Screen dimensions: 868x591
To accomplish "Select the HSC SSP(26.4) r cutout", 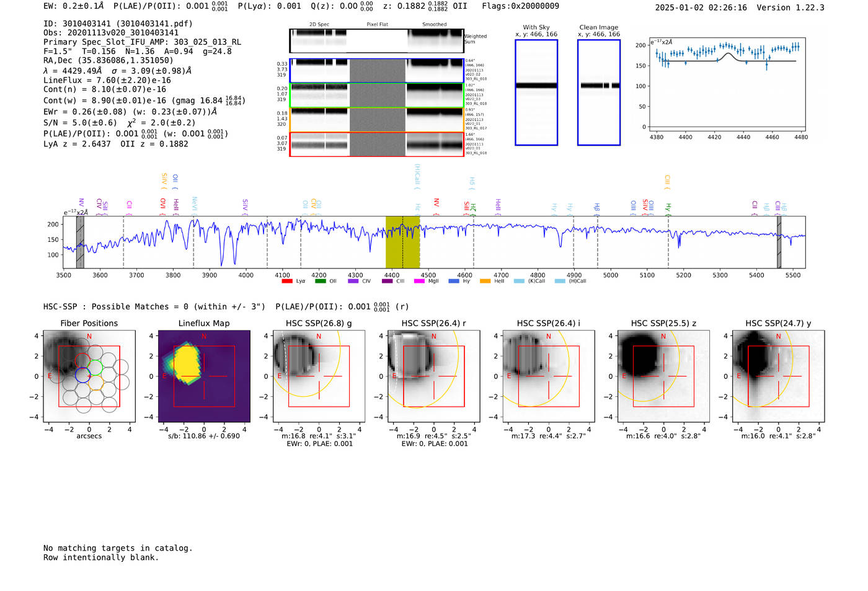I will (x=434, y=376).
